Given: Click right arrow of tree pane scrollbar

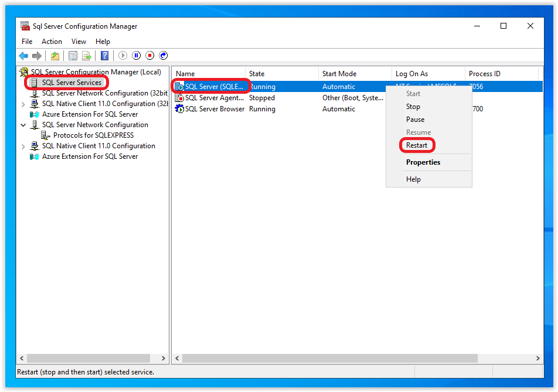Looking at the screenshot, I should (x=164, y=358).
